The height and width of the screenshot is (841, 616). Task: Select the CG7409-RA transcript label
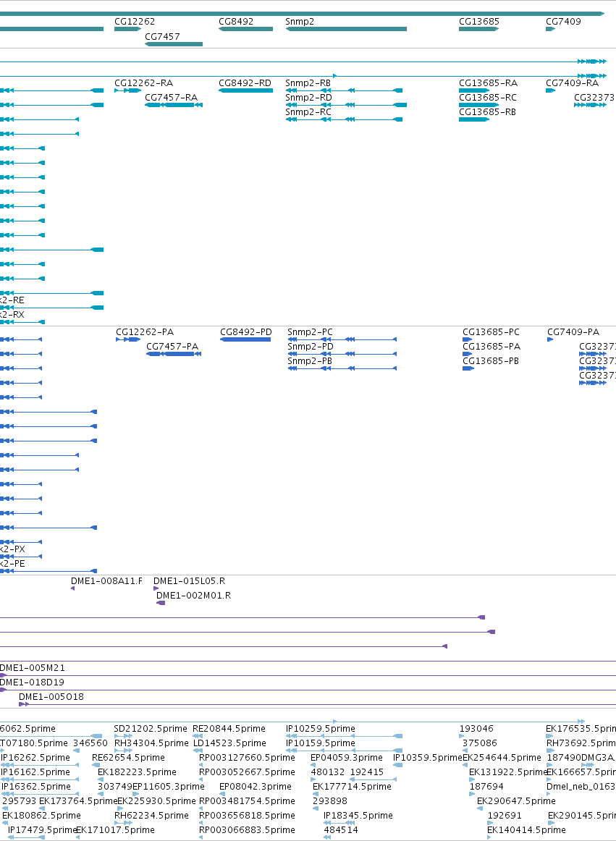[572, 83]
